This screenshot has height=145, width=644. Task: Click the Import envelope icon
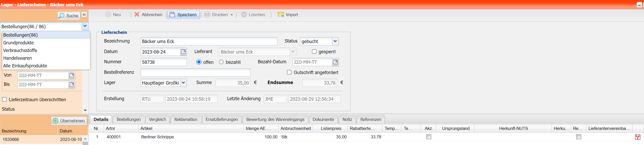point(281,15)
